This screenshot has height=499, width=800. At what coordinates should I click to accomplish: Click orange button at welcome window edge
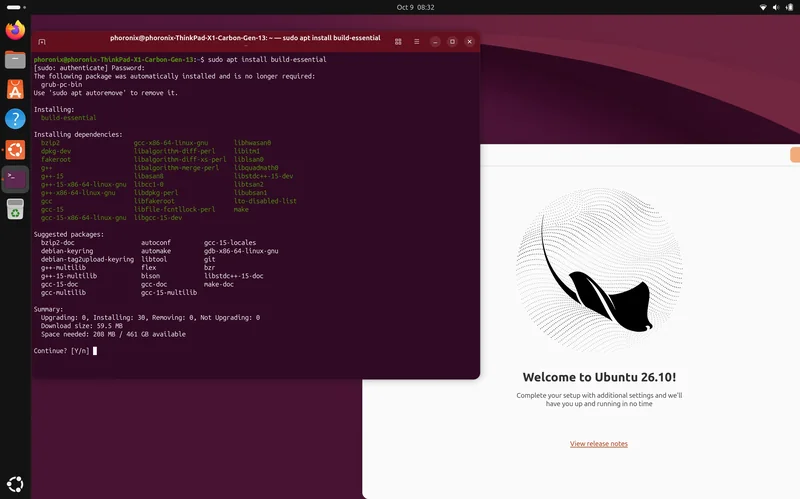pyautogui.click(x=795, y=155)
